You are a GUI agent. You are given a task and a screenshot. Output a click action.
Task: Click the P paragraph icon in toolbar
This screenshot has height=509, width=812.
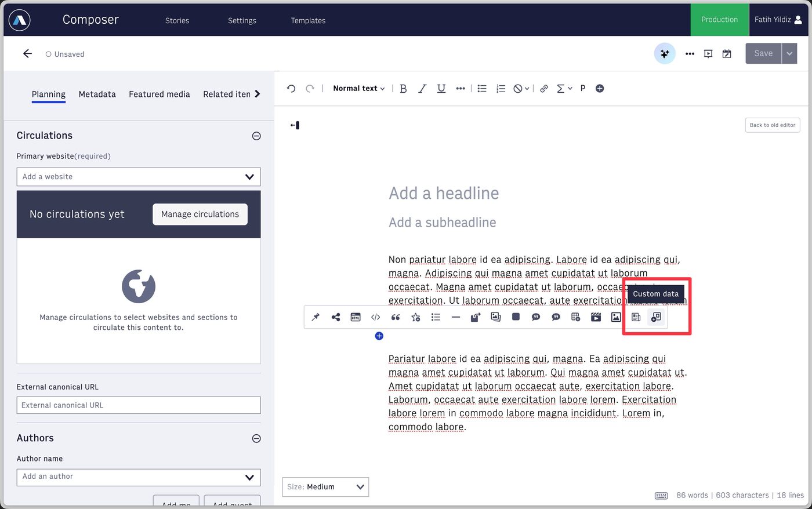(x=583, y=88)
